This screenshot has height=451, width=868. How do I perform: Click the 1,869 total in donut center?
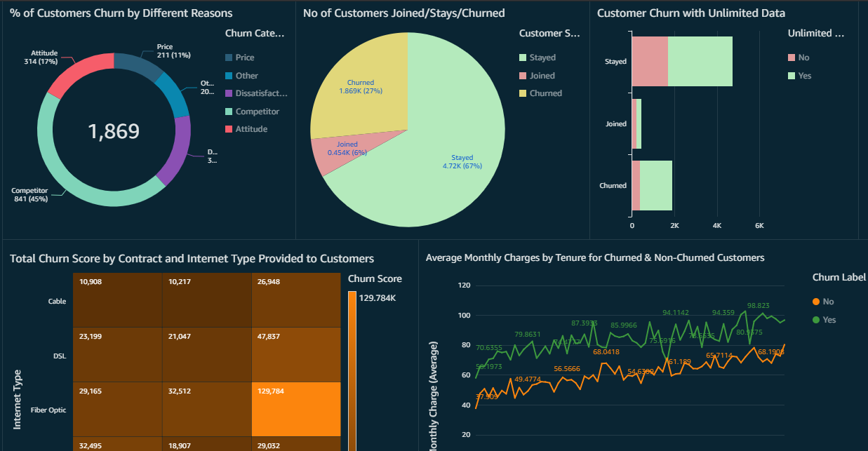[114, 131]
